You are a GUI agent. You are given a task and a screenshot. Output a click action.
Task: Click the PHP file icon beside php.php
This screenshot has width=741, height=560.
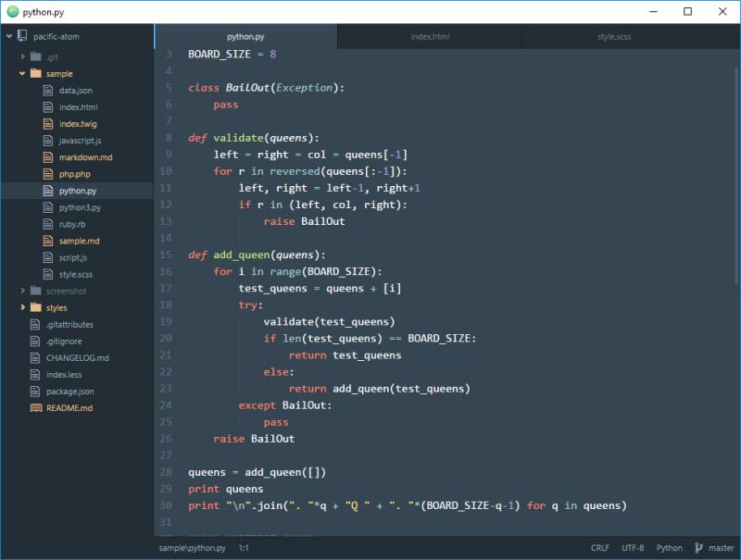click(47, 173)
